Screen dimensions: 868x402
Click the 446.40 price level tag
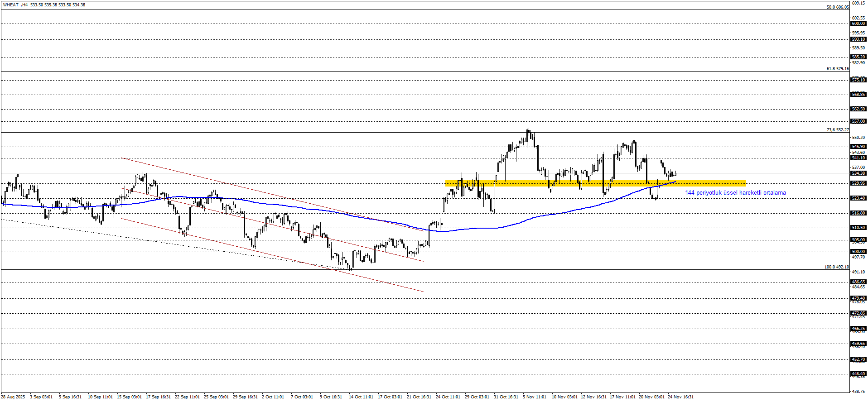point(858,374)
